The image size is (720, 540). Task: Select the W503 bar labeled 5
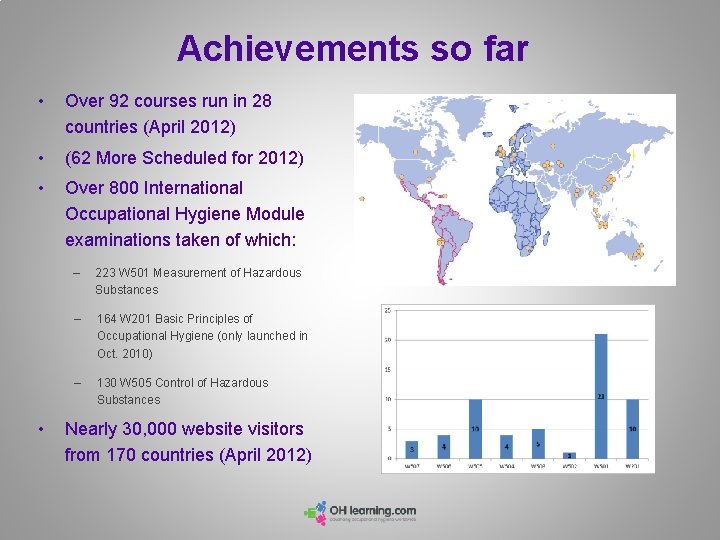click(x=538, y=444)
